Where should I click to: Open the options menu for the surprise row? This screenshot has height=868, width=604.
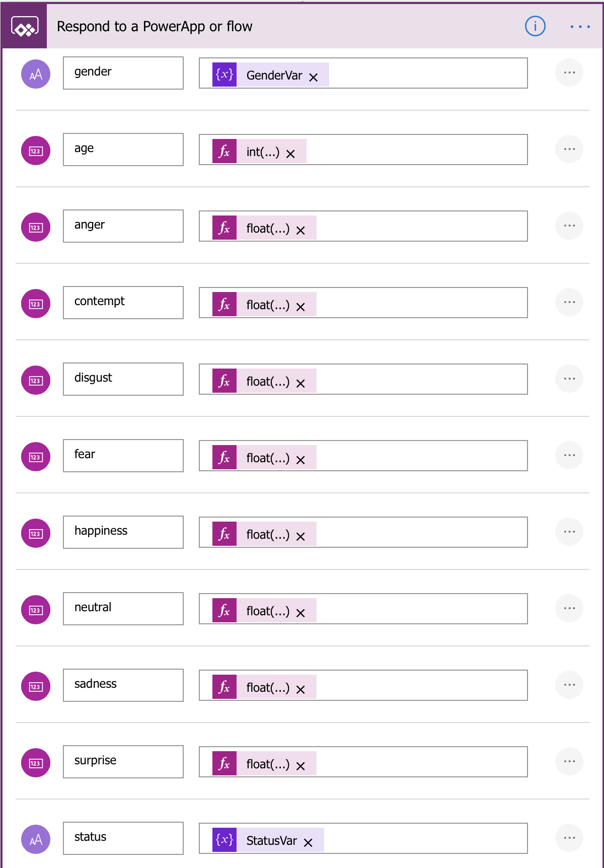coord(569,761)
